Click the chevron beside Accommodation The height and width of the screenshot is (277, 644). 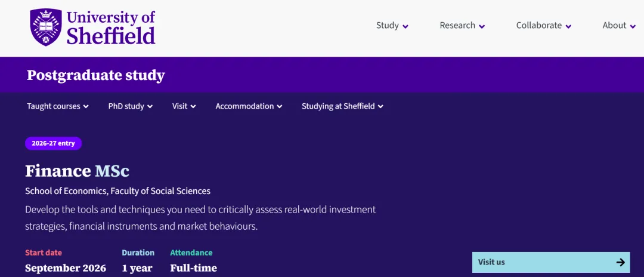click(x=280, y=107)
